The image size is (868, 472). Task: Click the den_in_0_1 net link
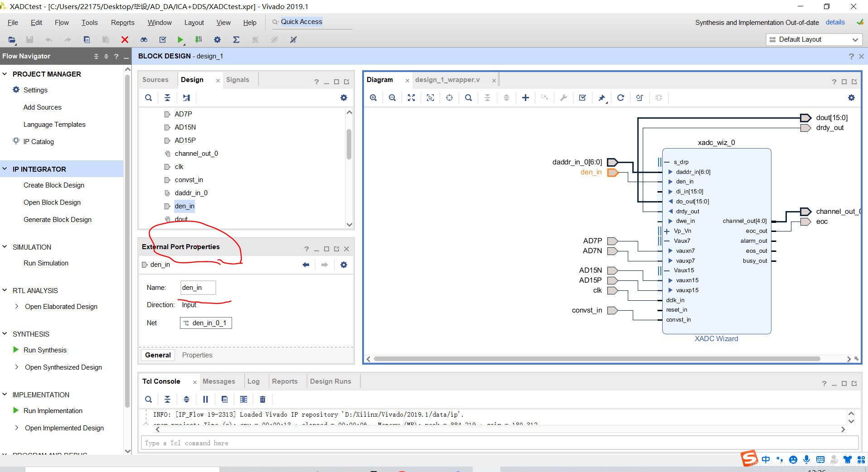point(206,323)
